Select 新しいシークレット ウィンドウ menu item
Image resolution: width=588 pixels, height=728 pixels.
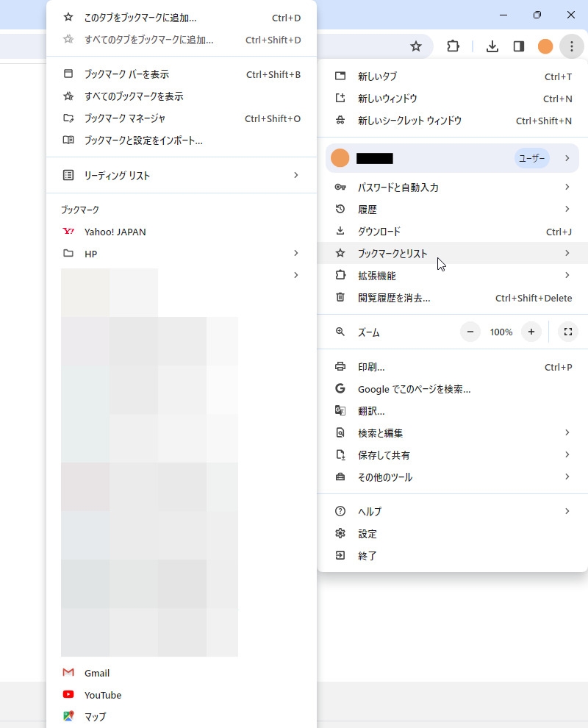point(409,121)
